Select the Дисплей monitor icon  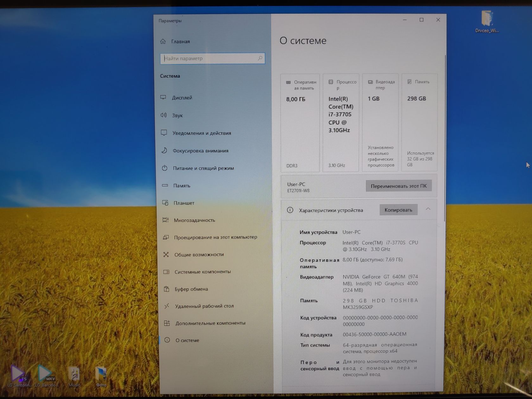pos(163,98)
